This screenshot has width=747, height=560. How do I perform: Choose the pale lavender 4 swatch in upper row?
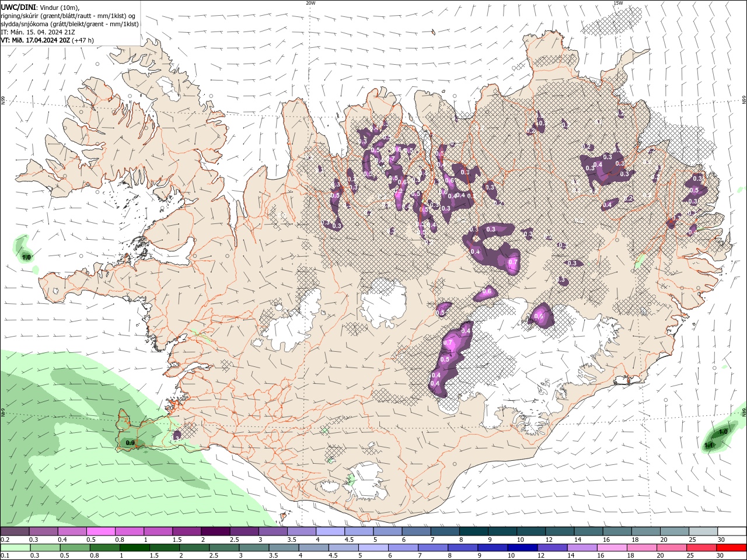coord(330,531)
